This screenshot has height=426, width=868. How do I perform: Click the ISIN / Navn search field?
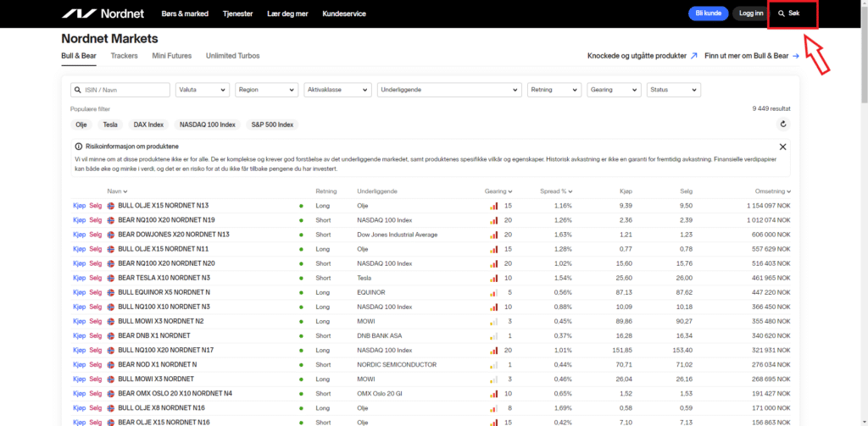click(120, 90)
